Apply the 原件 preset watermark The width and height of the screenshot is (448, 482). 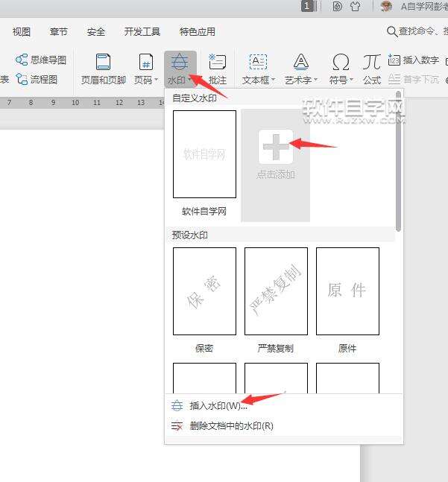coord(348,291)
